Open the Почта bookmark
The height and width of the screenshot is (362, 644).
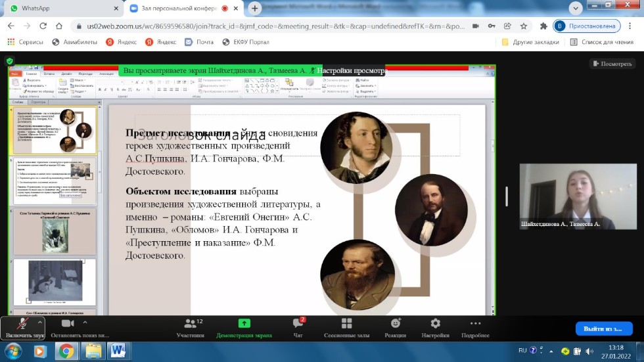coord(199,42)
